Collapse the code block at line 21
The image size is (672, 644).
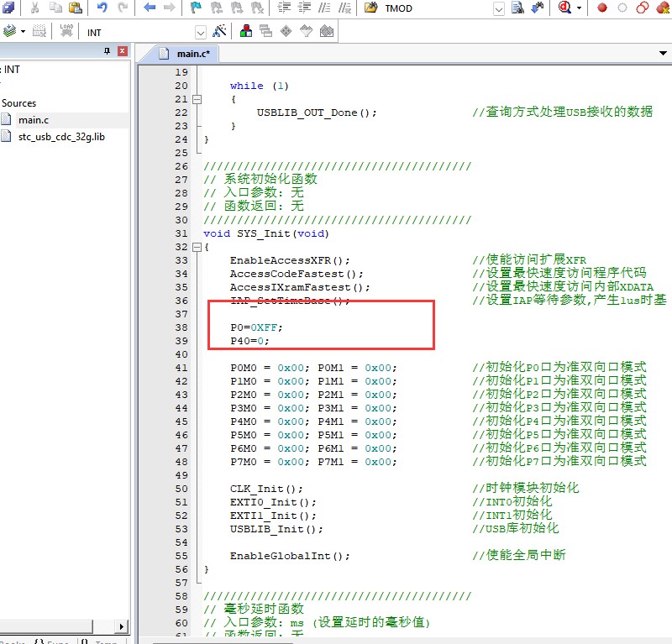pos(197,99)
